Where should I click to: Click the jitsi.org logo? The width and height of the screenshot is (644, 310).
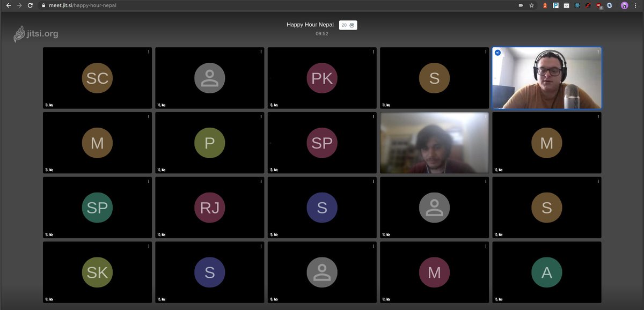tap(38, 33)
